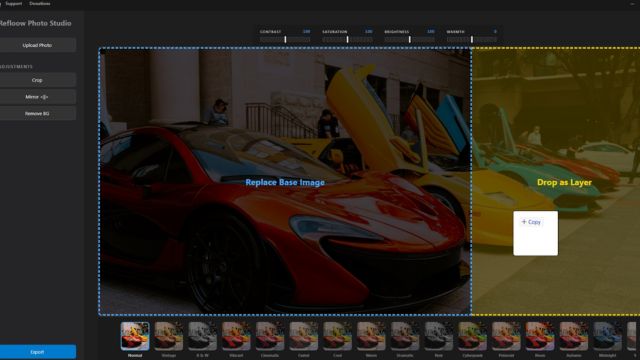This screenshot has height=360, width=640.
Task: Open the Support menu
Action: click(x=13, y=4)
